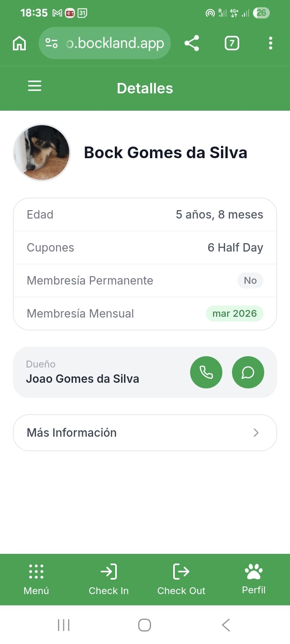Image resolution: width=290 pixels, height=644 pixels.
Task: Select the Check Out tab
Action: tap(181, 579)
